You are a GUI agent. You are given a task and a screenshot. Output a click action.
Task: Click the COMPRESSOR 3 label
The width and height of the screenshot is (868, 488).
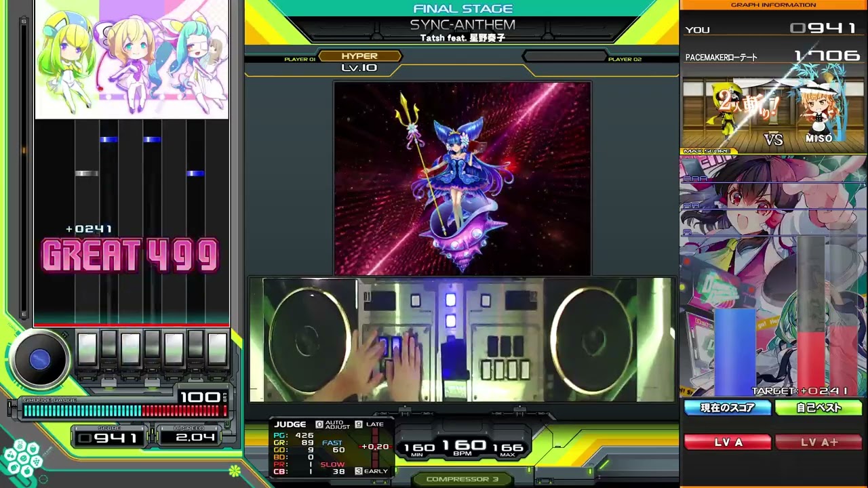pos(462,479)
